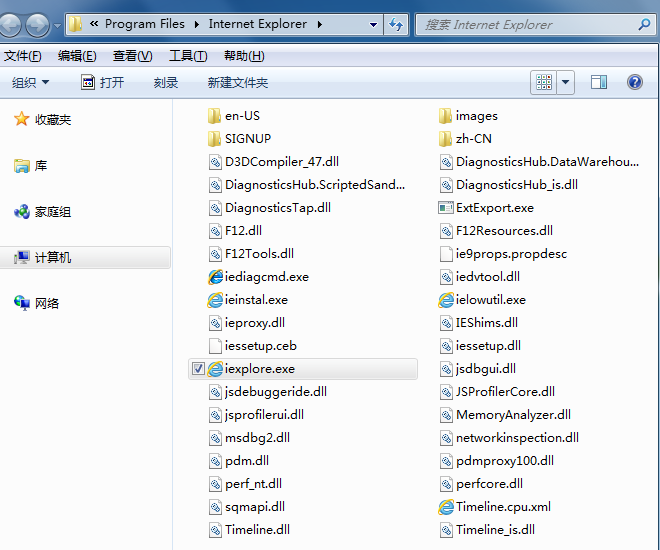Viewport: 660px width, 550px height.
Task: Click the Timeline.cpu.xml file icon
Action: pyautogui.click(x=446, y=507)
